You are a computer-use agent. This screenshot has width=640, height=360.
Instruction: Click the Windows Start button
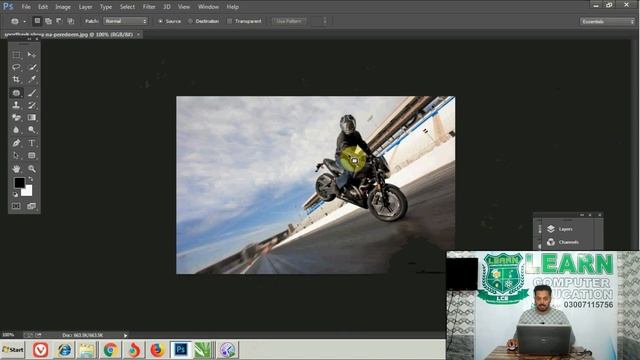(13, 350)
